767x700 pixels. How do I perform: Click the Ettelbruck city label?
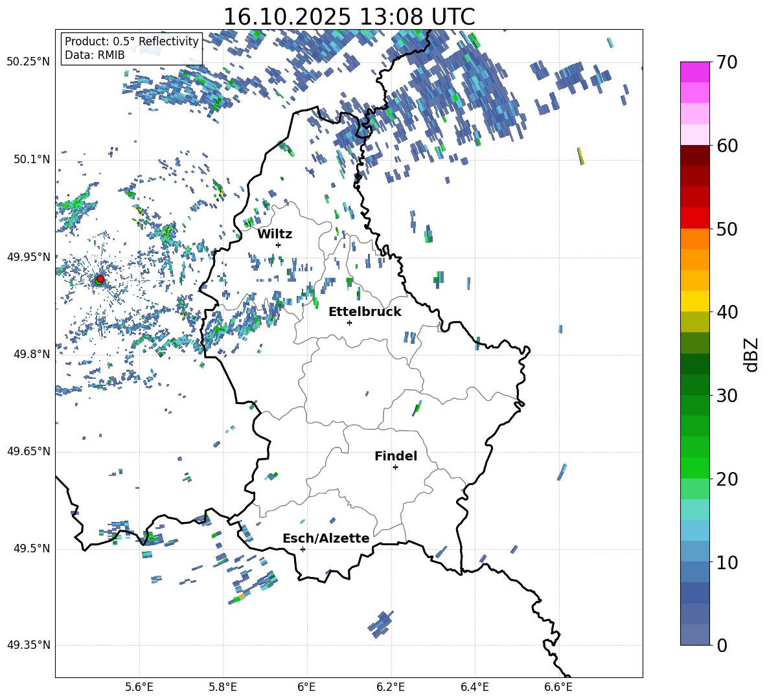365,312
